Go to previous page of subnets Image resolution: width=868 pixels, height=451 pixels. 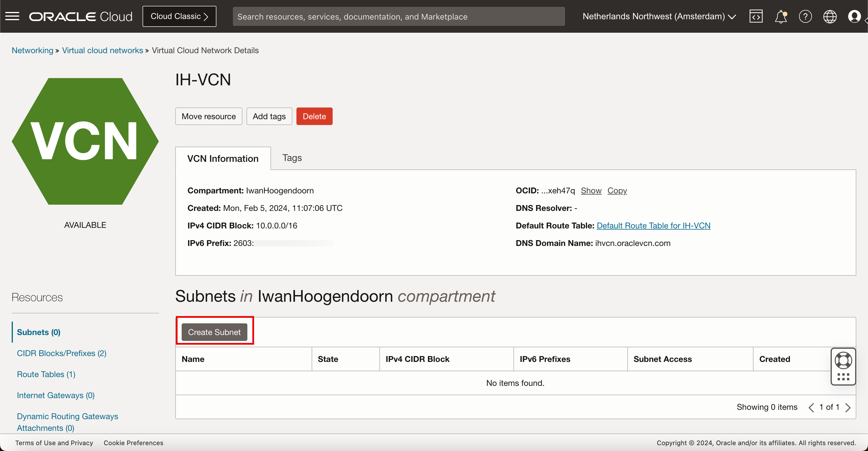(811, 407)
